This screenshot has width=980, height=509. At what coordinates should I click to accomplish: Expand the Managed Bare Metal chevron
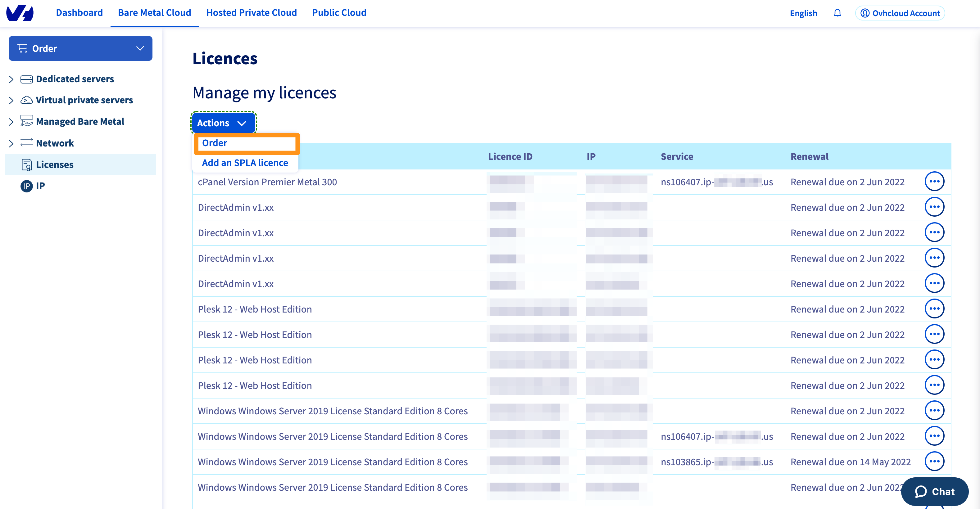(11, 122)
